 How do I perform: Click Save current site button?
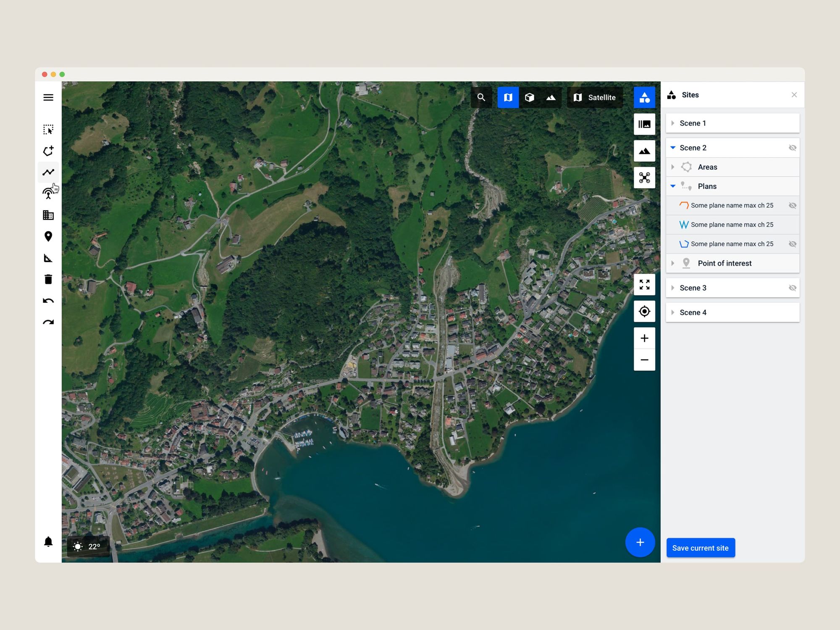(x=700, y=548)
